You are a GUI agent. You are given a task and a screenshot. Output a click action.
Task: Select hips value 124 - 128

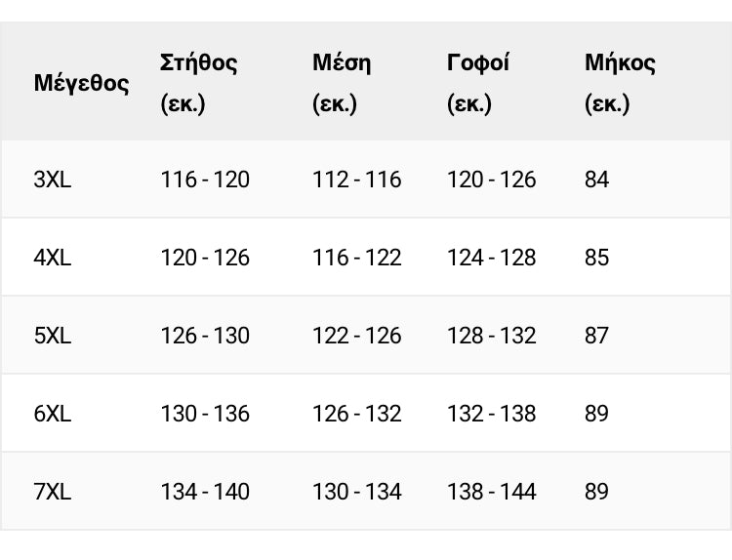492,258
